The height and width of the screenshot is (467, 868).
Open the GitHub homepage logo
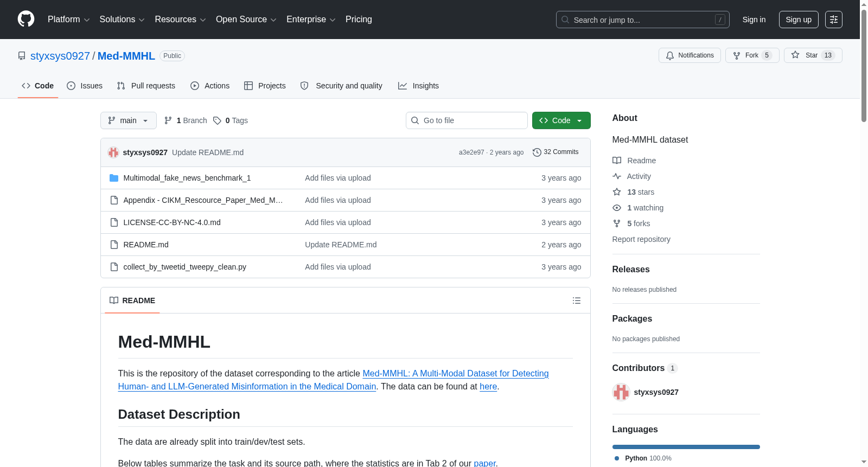pos(26,19)
